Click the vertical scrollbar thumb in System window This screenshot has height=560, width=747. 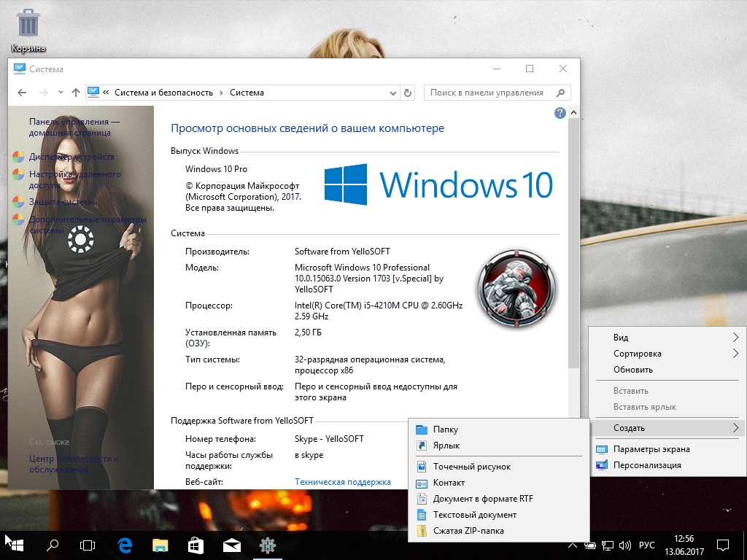pyautogui.click(x=573, y=243)
